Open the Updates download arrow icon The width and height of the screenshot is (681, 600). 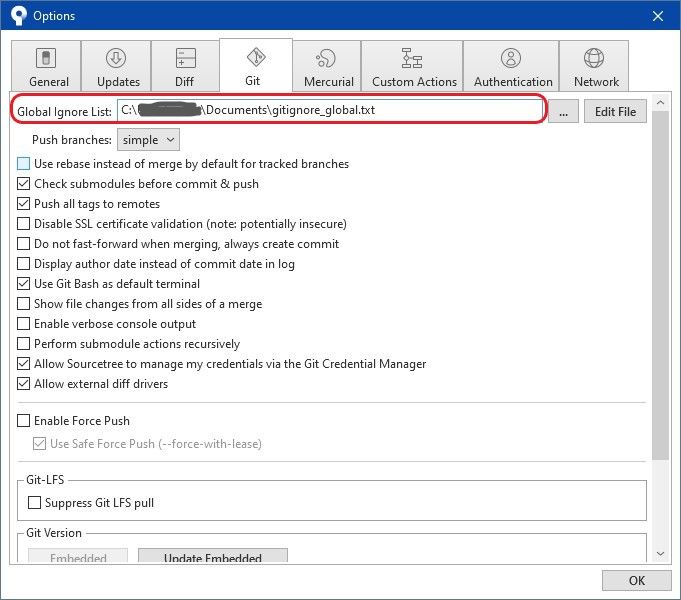tap(116, 58)
